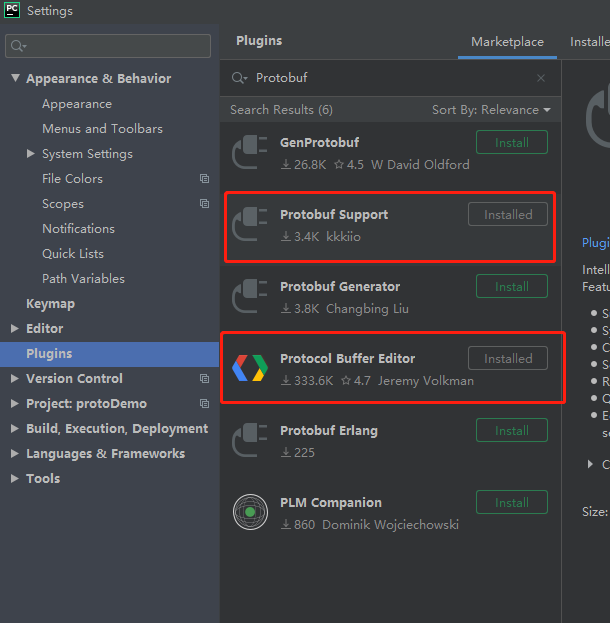Install the Protobuf Generator plugin

pyautogui.click(x=512, y=286)
